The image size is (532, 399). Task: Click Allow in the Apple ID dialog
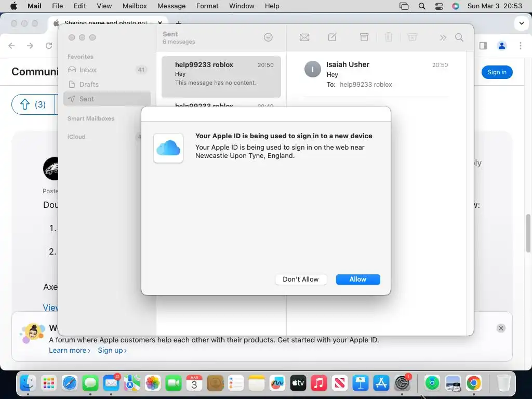(358, 279)
